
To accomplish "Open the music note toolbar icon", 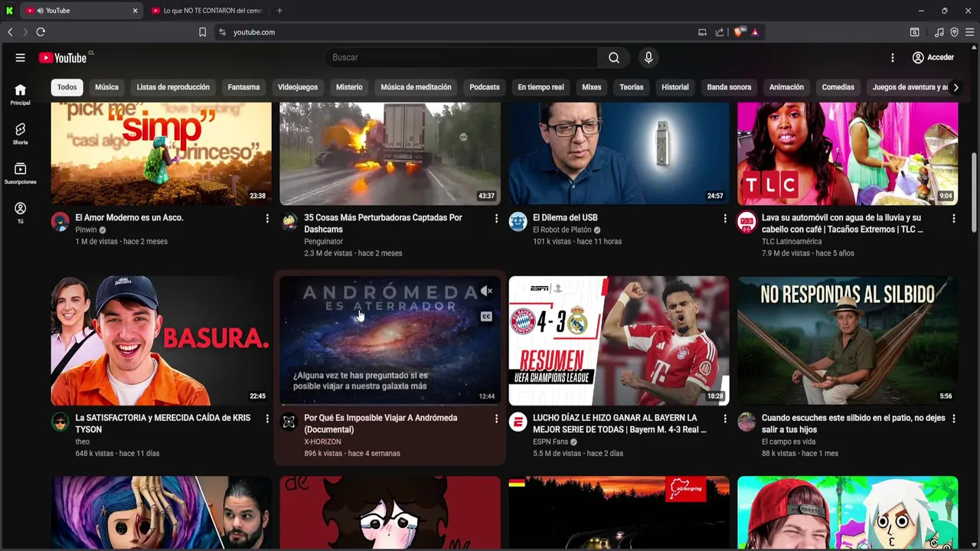I will (x=939, y=32).
